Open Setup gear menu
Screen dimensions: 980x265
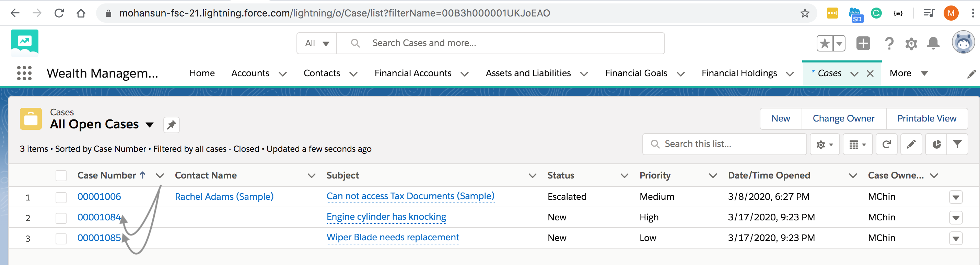tap(911, 43)
